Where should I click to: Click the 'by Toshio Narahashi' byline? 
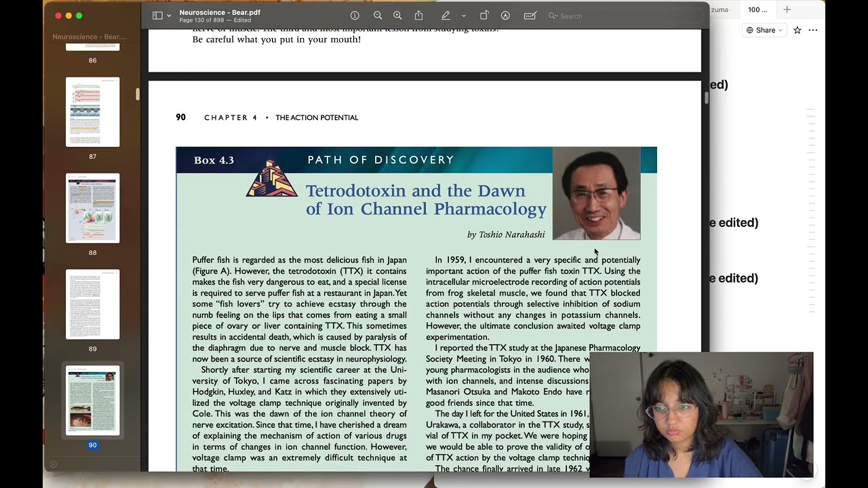tap(506, 235)
